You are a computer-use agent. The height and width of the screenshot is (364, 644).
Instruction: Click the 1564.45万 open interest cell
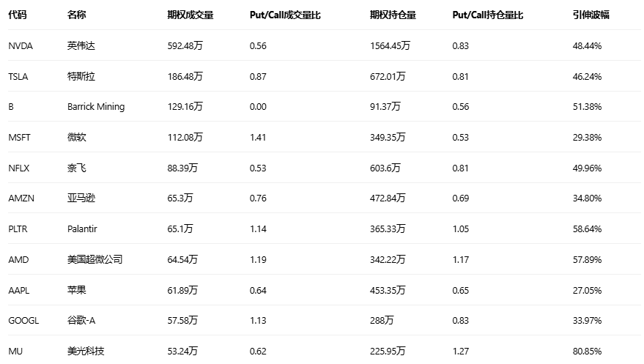coord(391,45)
